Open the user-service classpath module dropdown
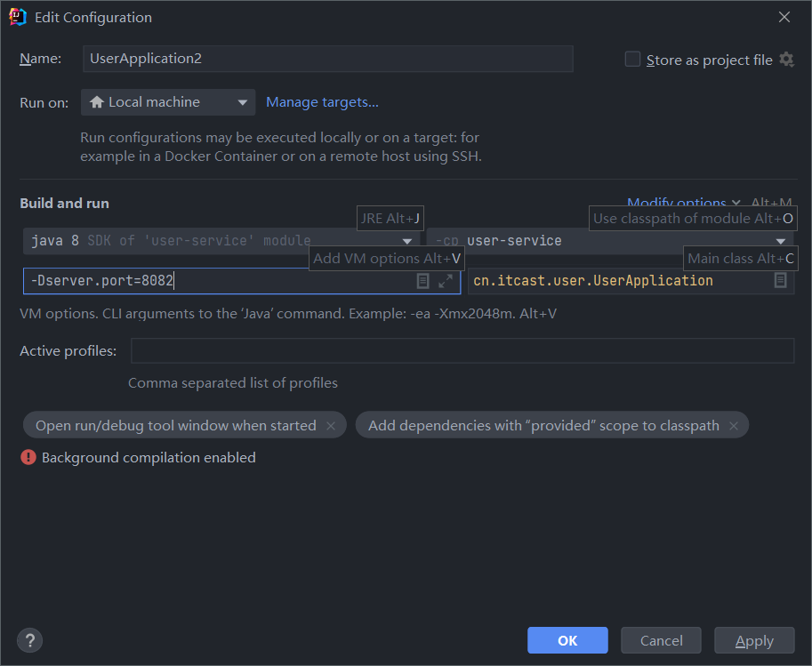Screen dimensions: 812x666 click(781, 241)
